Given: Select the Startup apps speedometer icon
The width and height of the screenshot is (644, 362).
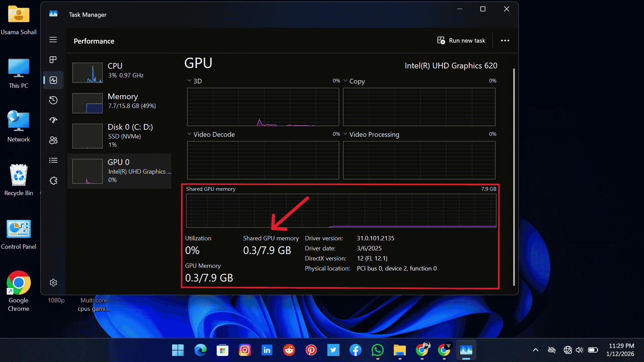Looking at the screenshot, I should tap(53, 120).
